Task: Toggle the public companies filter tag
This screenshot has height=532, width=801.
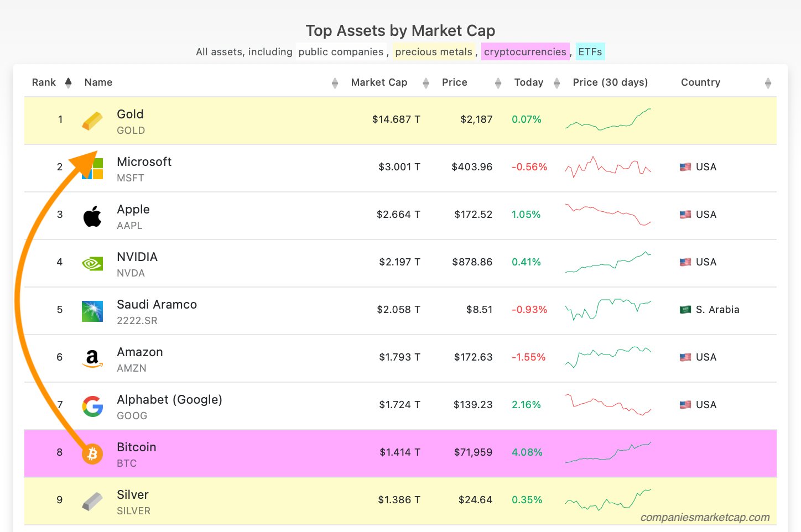Action: click(341, 52)
